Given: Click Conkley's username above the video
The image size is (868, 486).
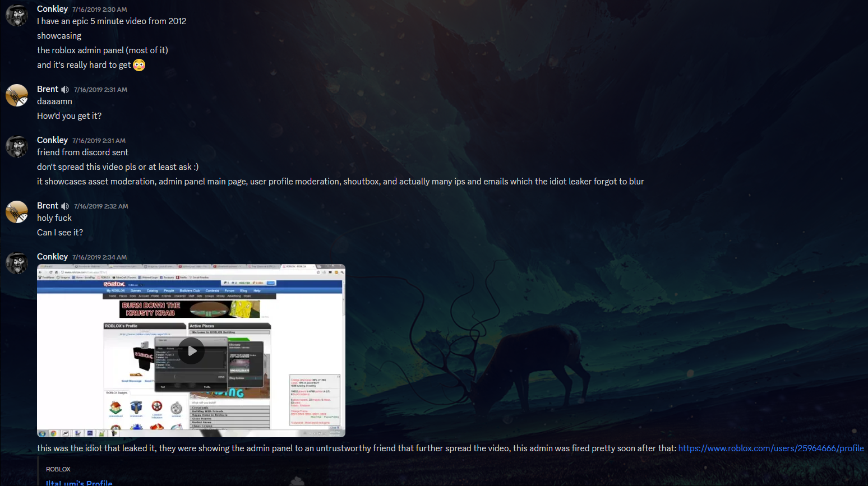Looking at the screenshot, I should point(52,257).
